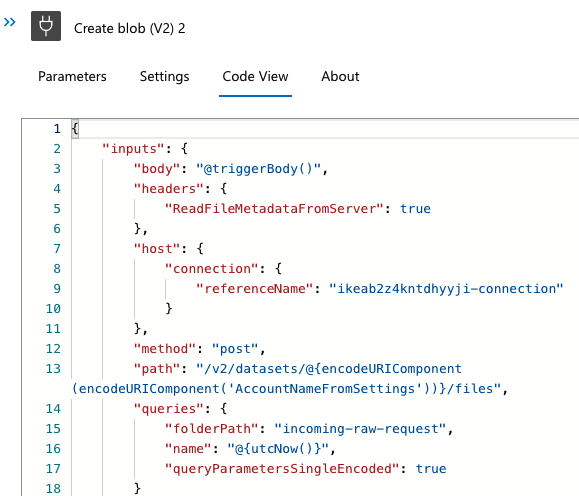Switch to the Settings tab
This screenshot has height=496, width=579.
pos(164,76)
